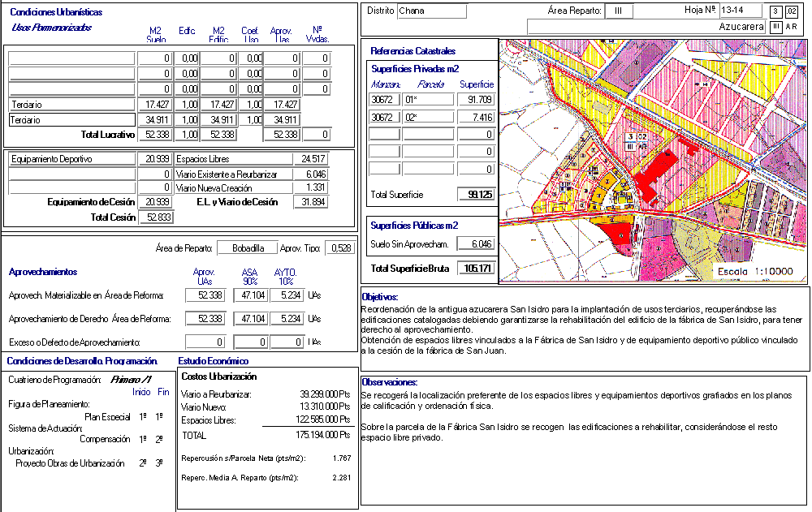Screen dimensions: 812x512
Task: Click the Viario Existente a Reurbanizar value
Action: click(310, 174)
